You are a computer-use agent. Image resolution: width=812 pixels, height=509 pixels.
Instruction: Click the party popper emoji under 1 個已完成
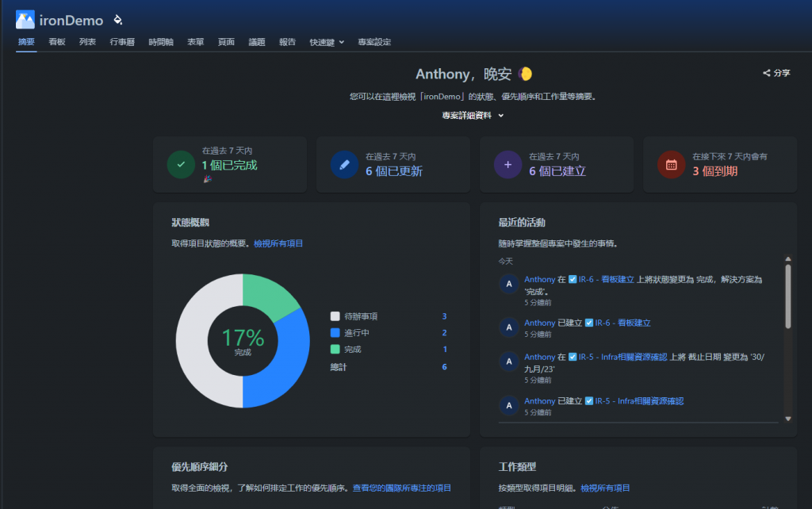tap(207, 179)
